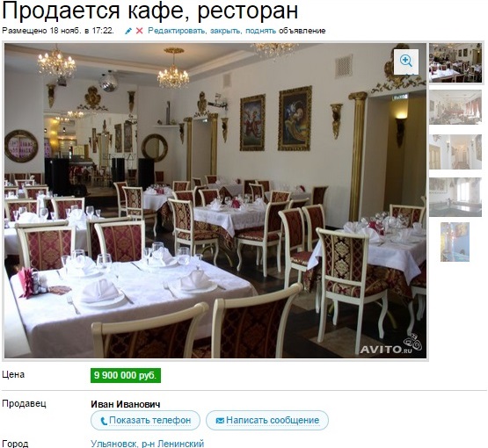This screenshot has height=448, width=488.
Task: Select the fifth narrow blue thumbnail
Action: (x=455, y=242)
